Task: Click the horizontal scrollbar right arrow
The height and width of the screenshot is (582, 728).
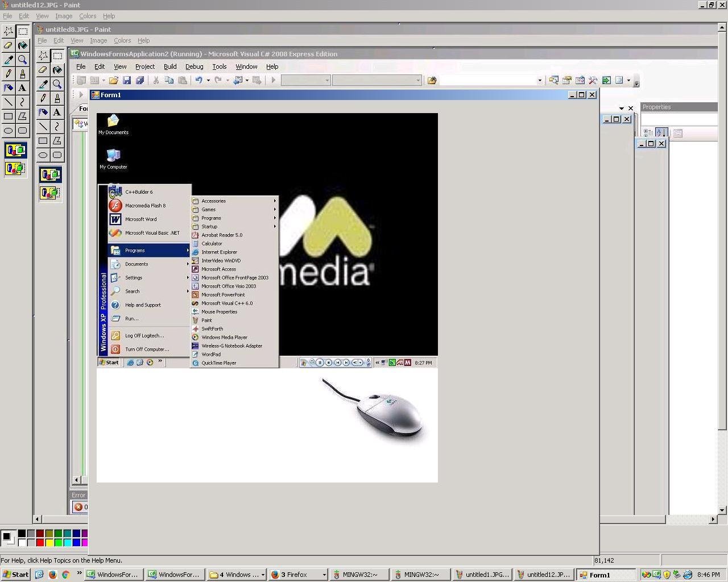Action: click(x=713, y=519)
